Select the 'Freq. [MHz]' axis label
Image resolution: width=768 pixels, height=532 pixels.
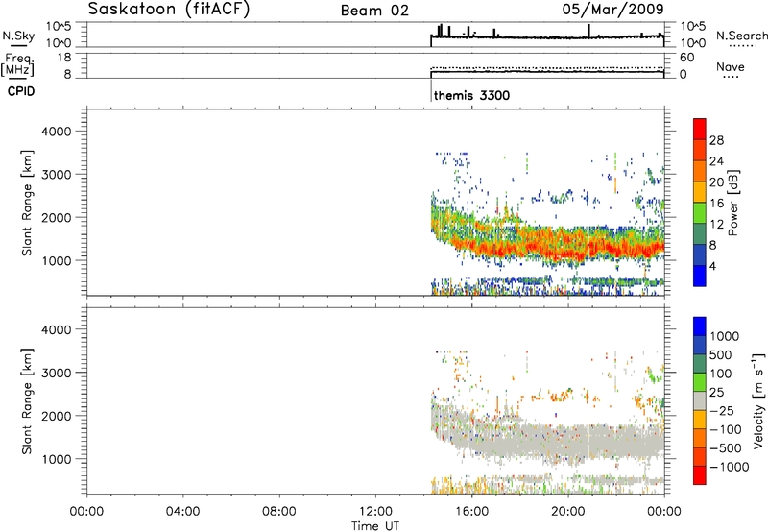coord(18,64)
